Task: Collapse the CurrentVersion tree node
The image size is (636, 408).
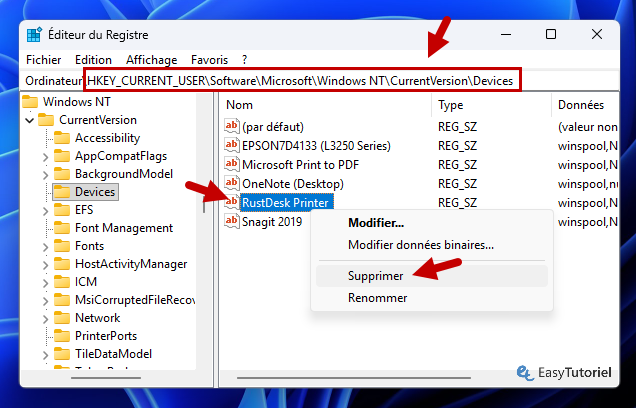Action: coord(30,120)
